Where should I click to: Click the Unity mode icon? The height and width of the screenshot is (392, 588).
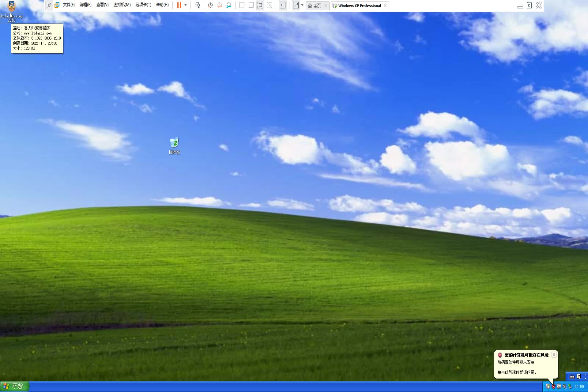(x=269, y=5)
